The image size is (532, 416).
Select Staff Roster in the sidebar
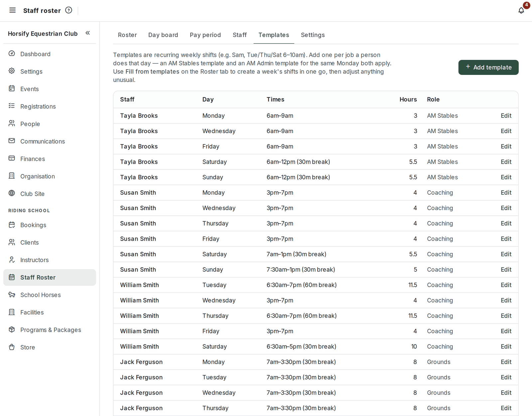point(50,277)
